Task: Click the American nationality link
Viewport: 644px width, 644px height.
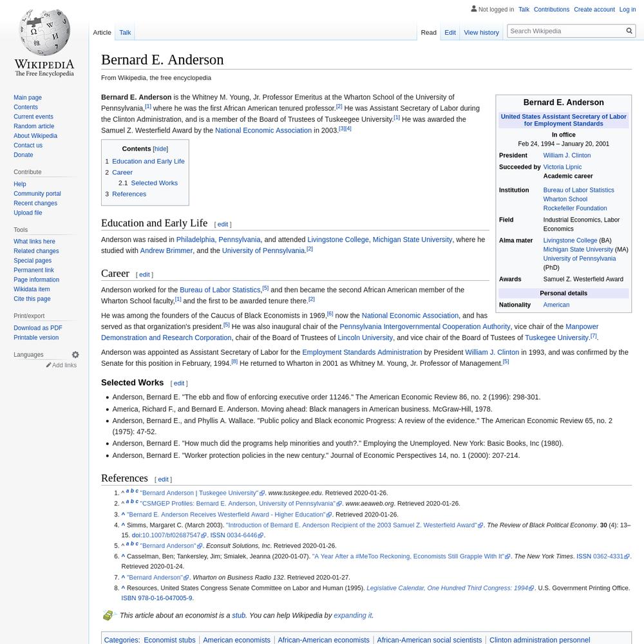Action: pos(556,305)
